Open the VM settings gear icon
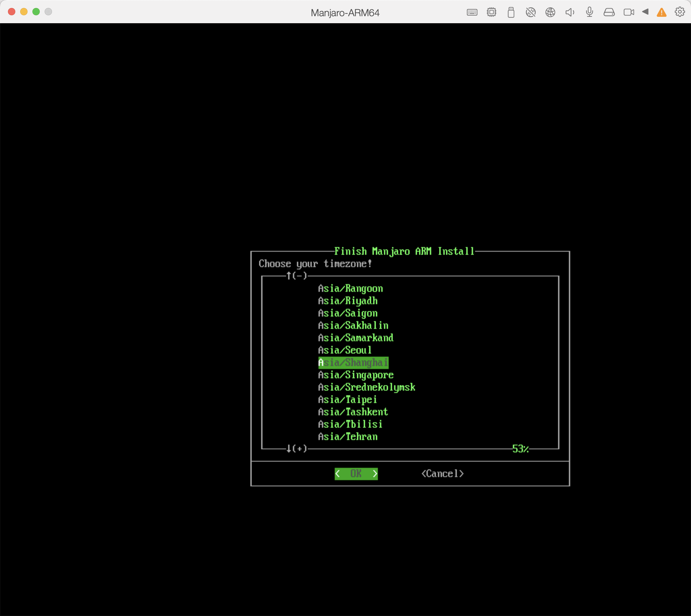The width and height of the screenshot is (691, 616). pos(679,12)
